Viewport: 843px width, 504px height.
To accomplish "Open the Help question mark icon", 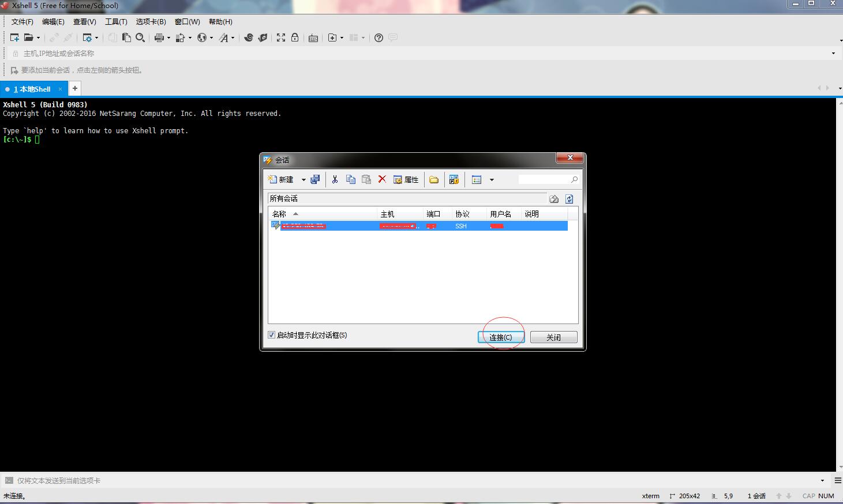I will [x=379, y=37].
